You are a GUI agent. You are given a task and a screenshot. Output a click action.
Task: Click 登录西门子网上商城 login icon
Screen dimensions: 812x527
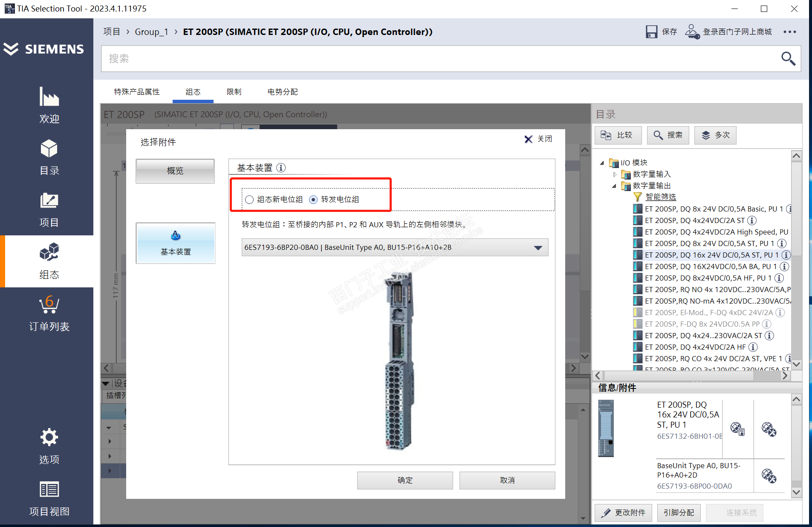[692, 32]
